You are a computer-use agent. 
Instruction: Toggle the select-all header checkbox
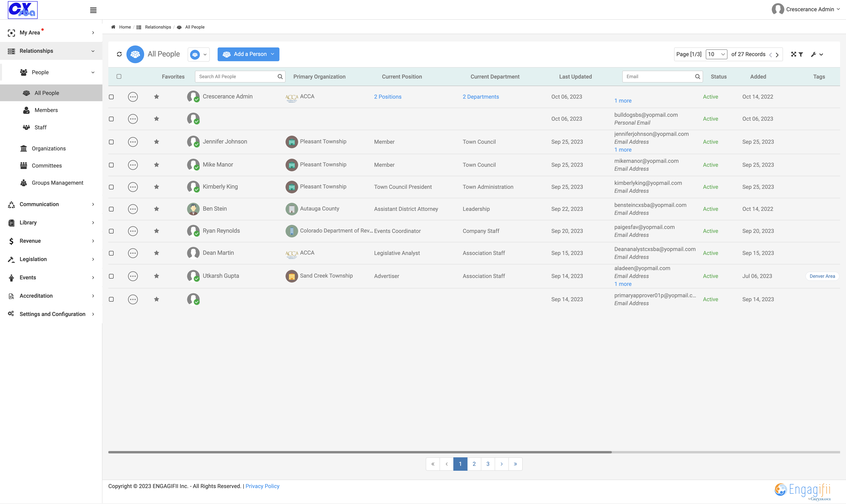coord(119,76)
